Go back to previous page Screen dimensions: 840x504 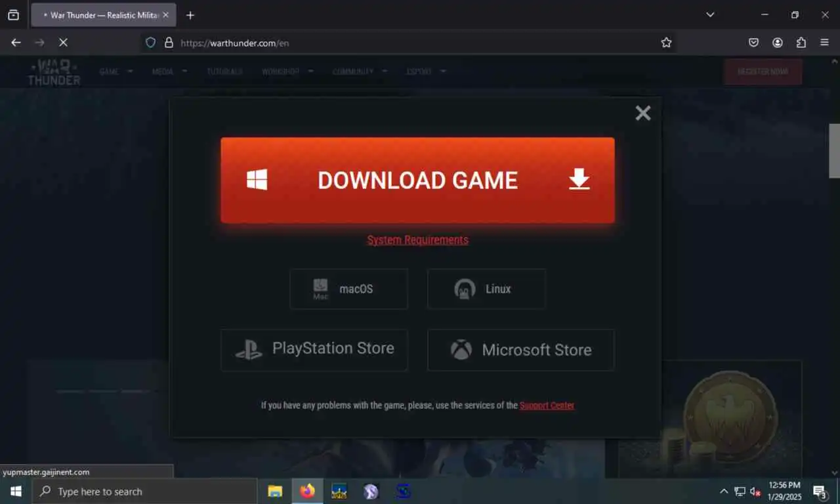point(16,42)
